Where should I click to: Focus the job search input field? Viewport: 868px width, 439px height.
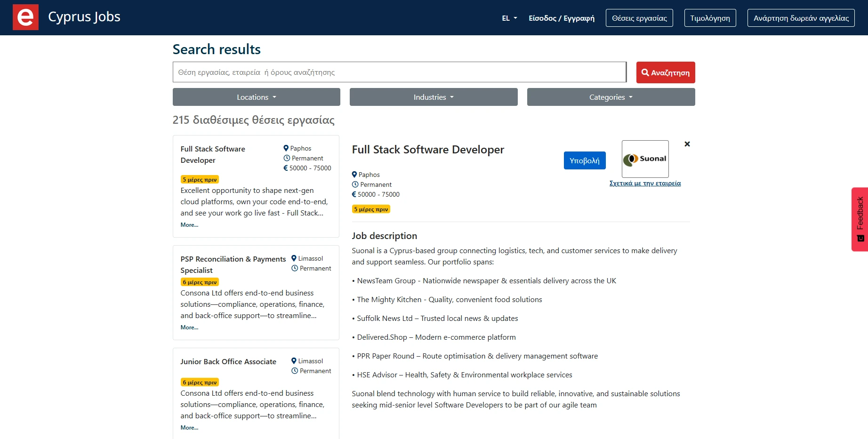(x=399, y=72)
